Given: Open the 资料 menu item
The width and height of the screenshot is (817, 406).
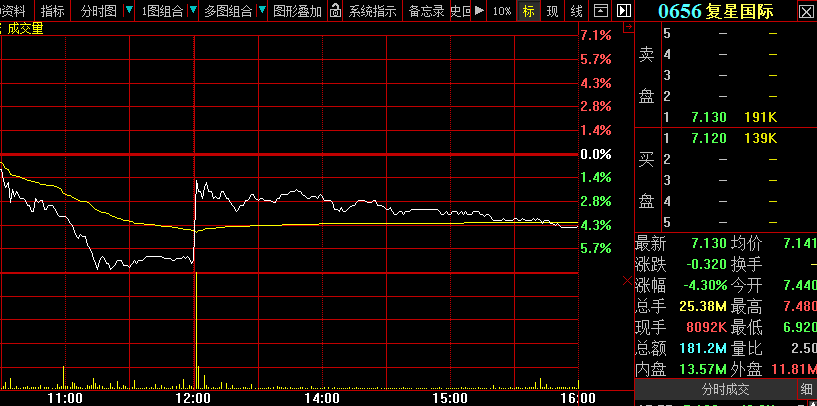Looking at the screenshot, I should pos(14,11).
